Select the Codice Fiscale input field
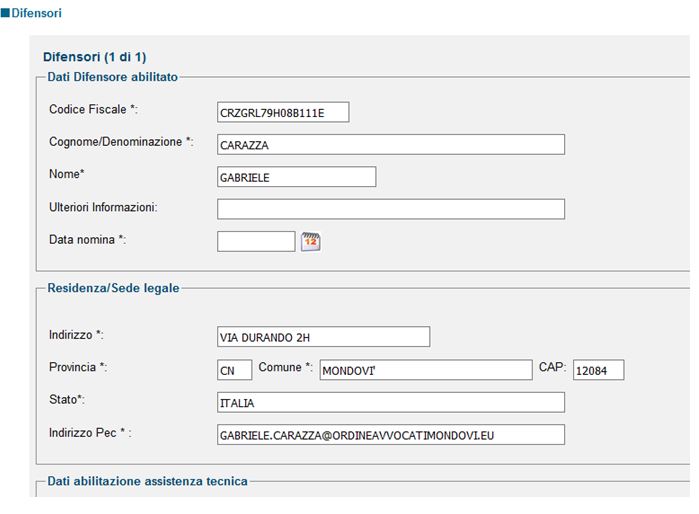The image size is (699, 514). coord(283,112)
